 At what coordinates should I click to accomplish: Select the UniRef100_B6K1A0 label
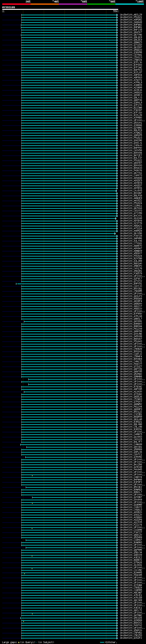131,263
